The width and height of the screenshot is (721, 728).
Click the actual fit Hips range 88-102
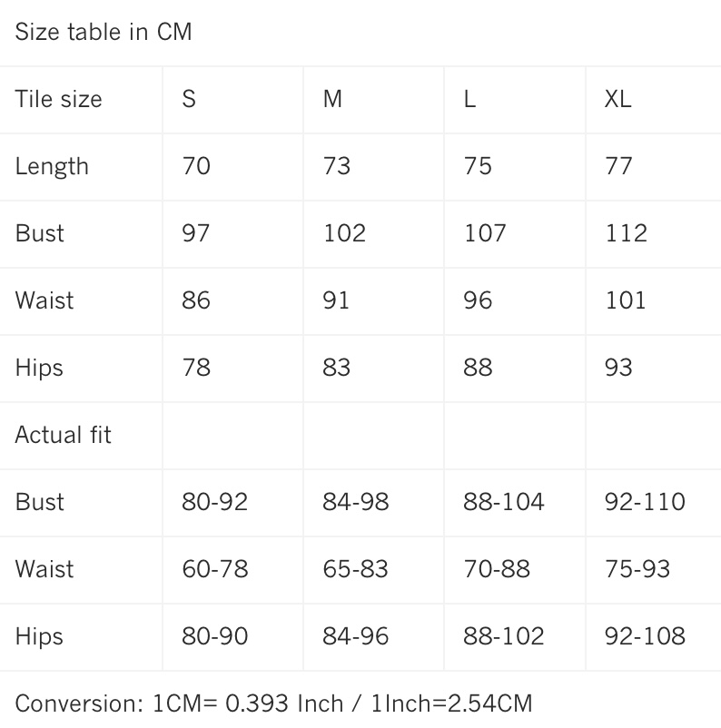pyautogui.click(x=503, y=636)
